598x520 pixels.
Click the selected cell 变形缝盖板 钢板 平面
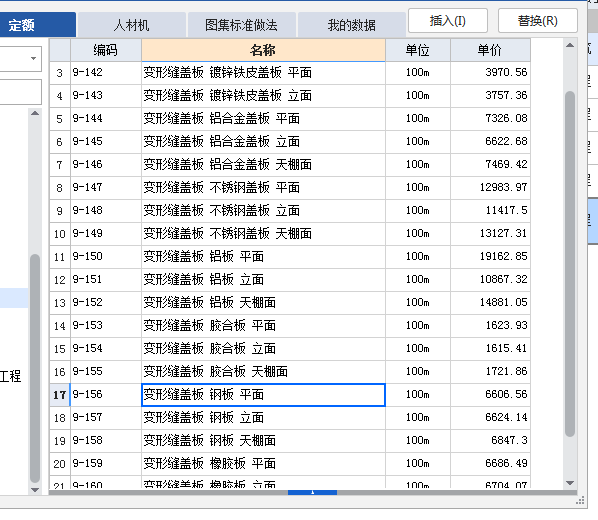pos(263,394)
